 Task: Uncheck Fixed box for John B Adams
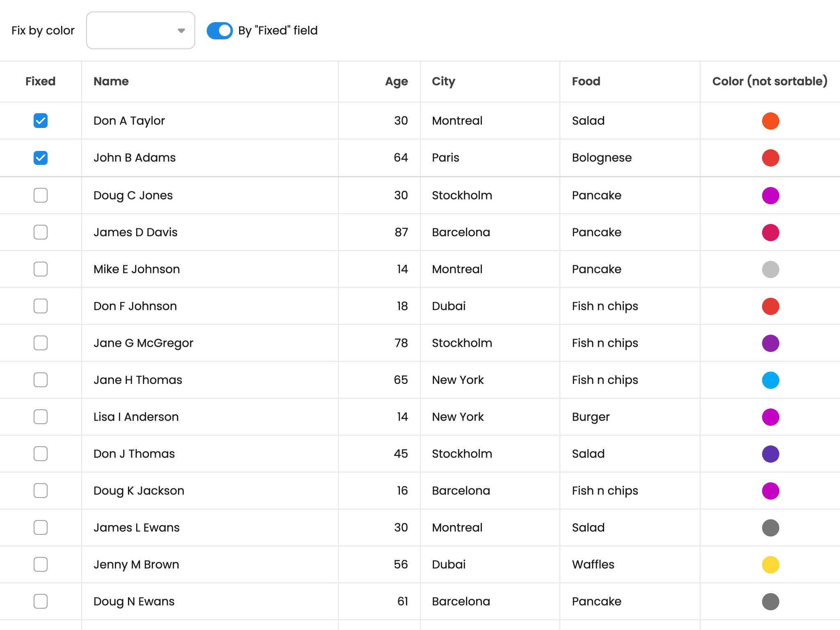pyautogui.click(x=41, y=157)
